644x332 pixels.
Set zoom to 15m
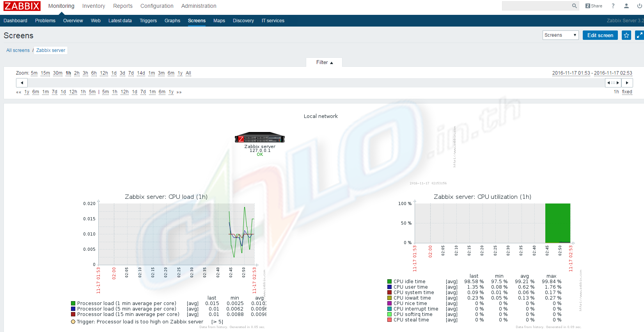pyautogui.click(x=45, y=73)
